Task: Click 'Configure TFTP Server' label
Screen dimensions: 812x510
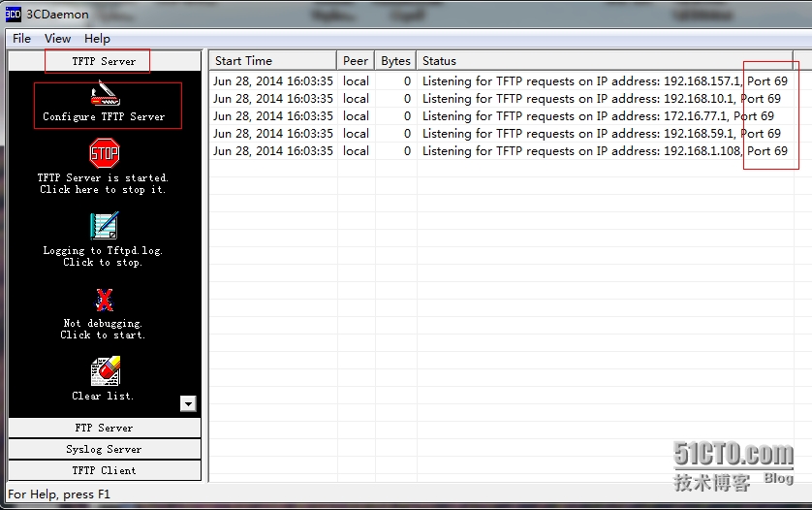Action: [x=104, y=116]
